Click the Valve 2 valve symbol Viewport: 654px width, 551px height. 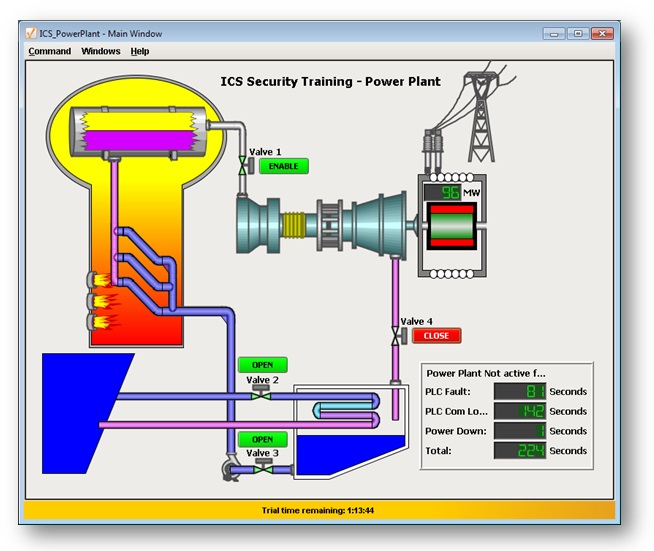click(x=262, y=395)
